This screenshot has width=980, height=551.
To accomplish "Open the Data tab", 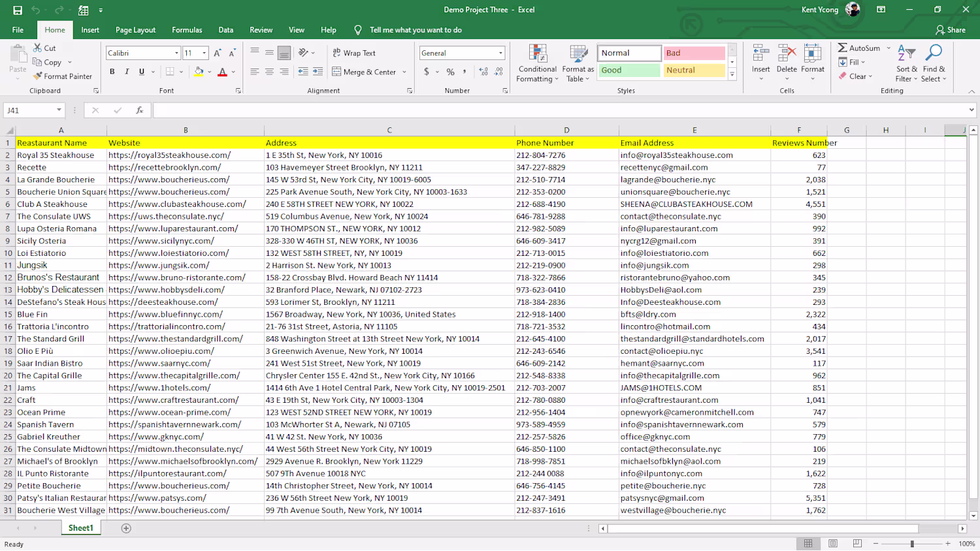I will [x=226, y=30].
